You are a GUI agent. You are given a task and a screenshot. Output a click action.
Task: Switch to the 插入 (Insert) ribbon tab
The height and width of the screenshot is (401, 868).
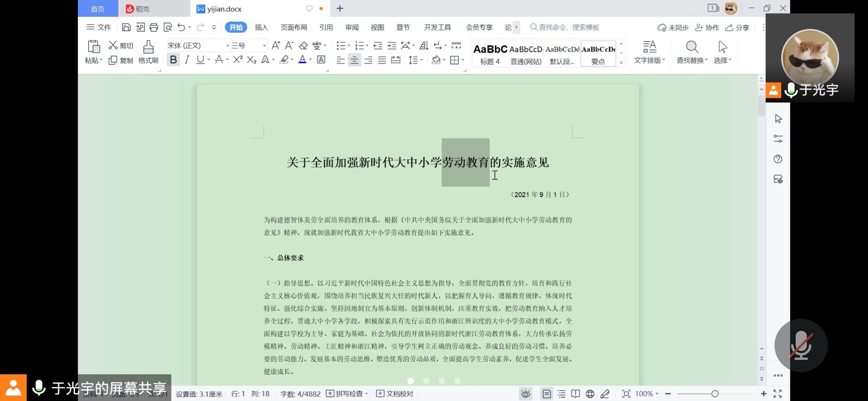tap(261, 28)
